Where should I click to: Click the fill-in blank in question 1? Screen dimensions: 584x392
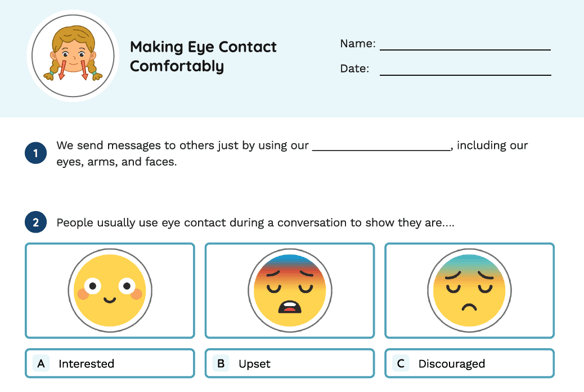coord(381,146)
